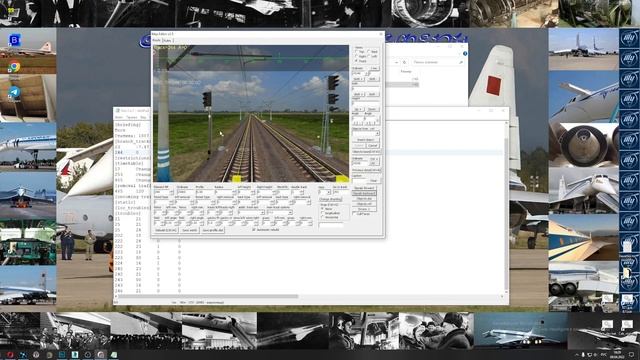
Task: Set snap mode to None
Action: click(x=322, y=209)
